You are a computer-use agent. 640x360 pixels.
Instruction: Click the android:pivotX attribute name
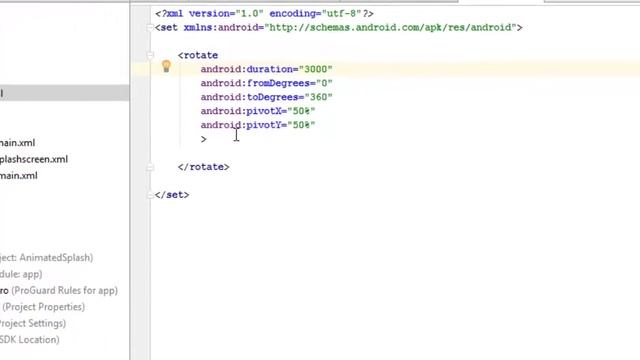pyautogui.click(x=241, y=111)
